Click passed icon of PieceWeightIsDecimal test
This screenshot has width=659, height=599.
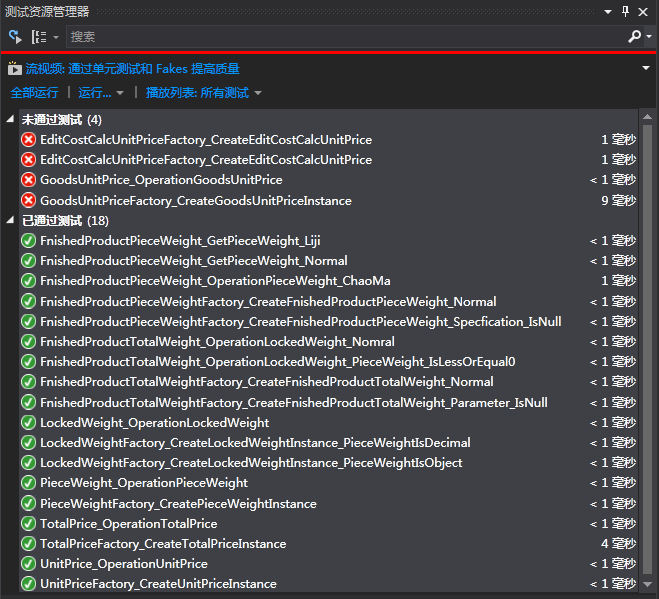point(29,443)
